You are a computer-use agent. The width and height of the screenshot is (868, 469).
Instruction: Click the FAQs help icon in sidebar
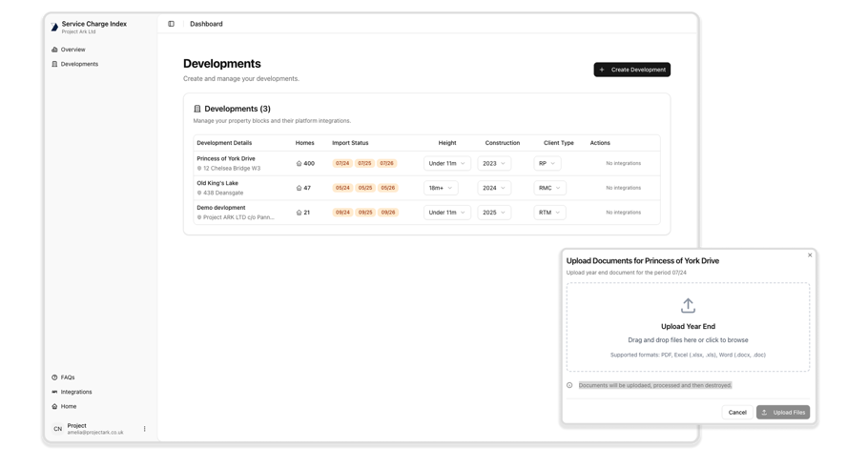click(54, 377)
